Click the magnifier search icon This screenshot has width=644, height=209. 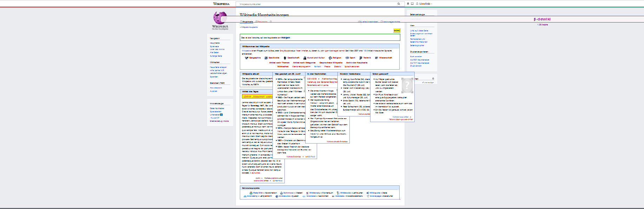tap(399, 4)
